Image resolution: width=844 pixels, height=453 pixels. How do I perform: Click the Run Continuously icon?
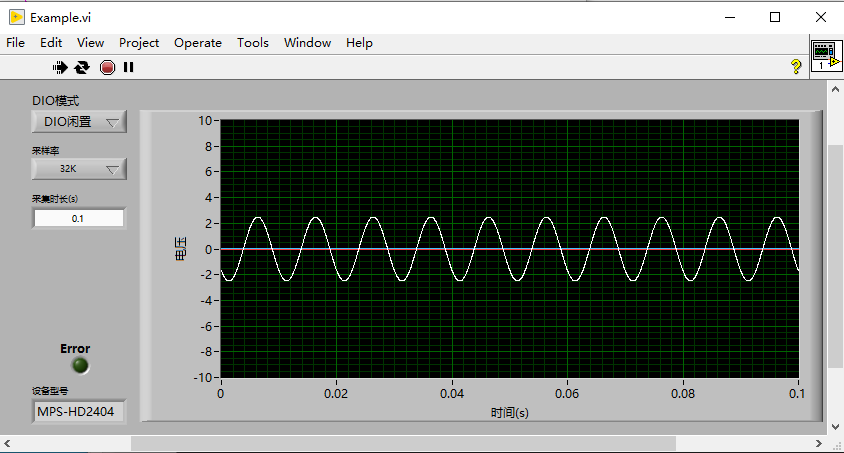click(82, 67)
